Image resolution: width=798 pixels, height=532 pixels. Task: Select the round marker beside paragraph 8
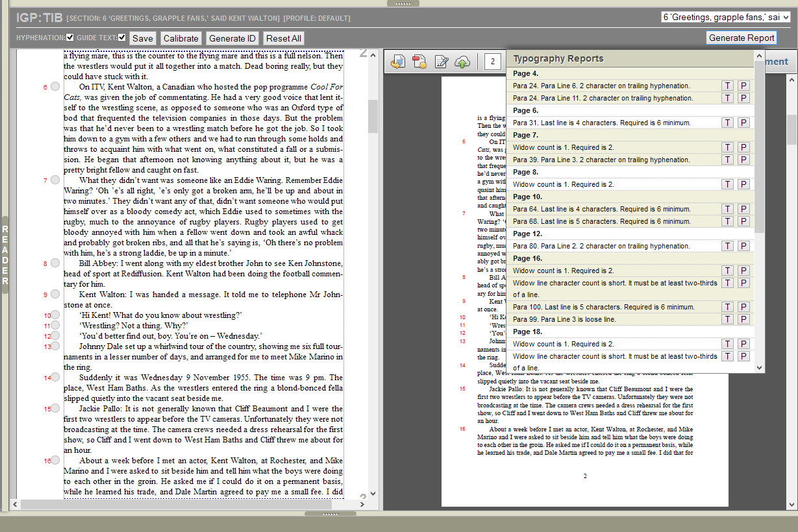pyautogui.click(x=55, y=263)
